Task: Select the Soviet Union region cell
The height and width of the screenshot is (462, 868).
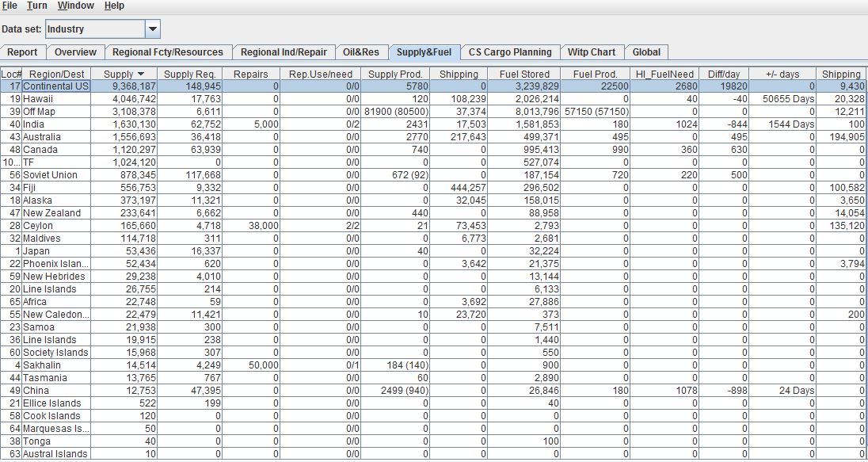Action: tap(56, 174)
